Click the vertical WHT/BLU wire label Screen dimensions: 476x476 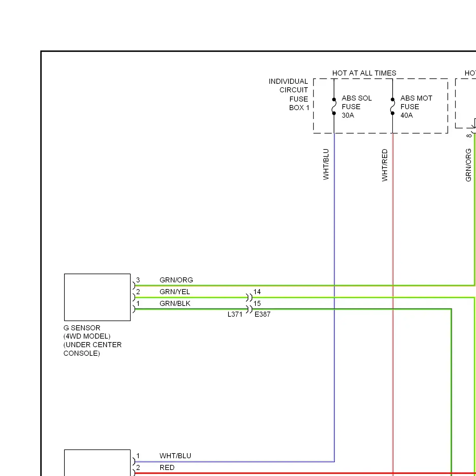[x=326, y=164]
